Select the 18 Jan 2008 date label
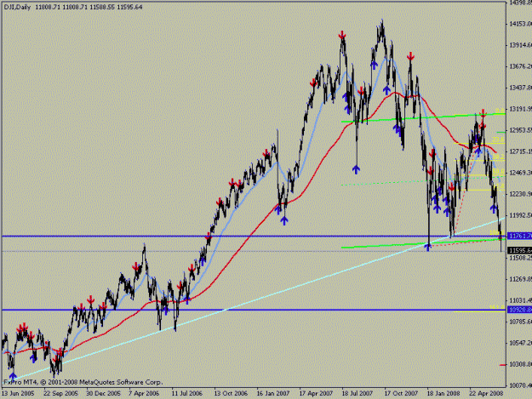Screen dimensions: 532x399 [443, 394]
